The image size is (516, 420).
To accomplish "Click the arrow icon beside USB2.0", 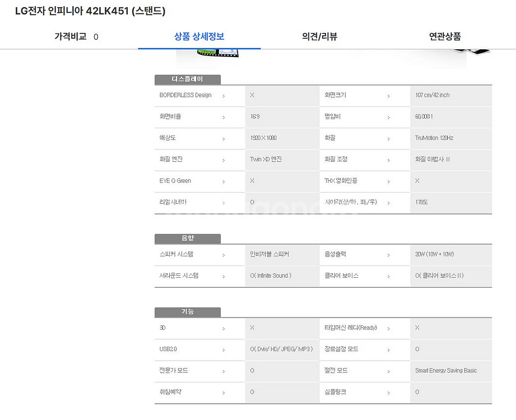I will pyautogui.click(x=224, y=350).
